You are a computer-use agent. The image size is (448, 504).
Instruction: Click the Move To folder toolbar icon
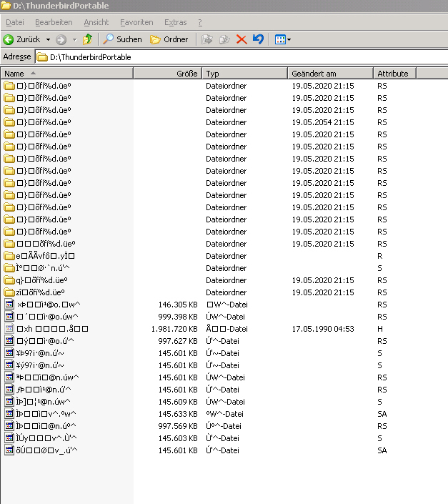[206, 39]
